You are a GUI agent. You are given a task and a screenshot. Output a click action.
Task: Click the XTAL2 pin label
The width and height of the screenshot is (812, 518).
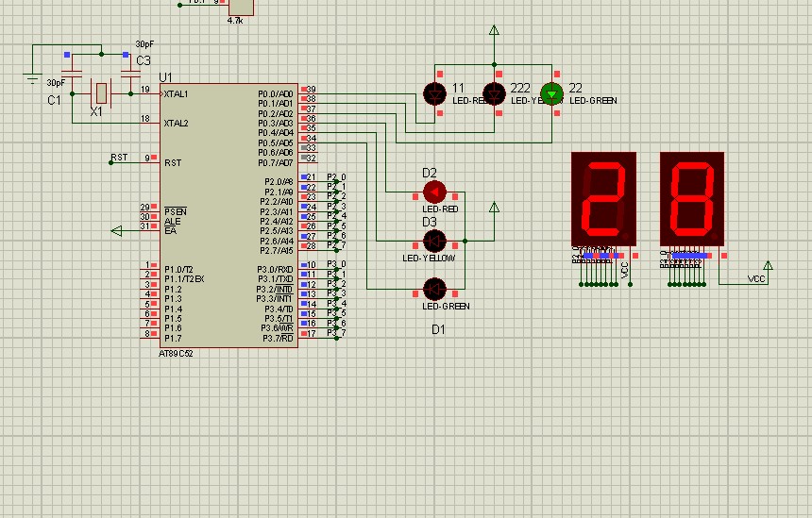[176, 124]
